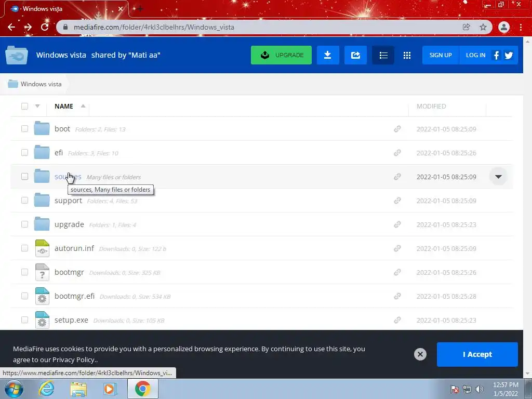The width and height of the screenshot is (532, 399).
Task: Sort by NAME column arrow
Action: (83, 106)
